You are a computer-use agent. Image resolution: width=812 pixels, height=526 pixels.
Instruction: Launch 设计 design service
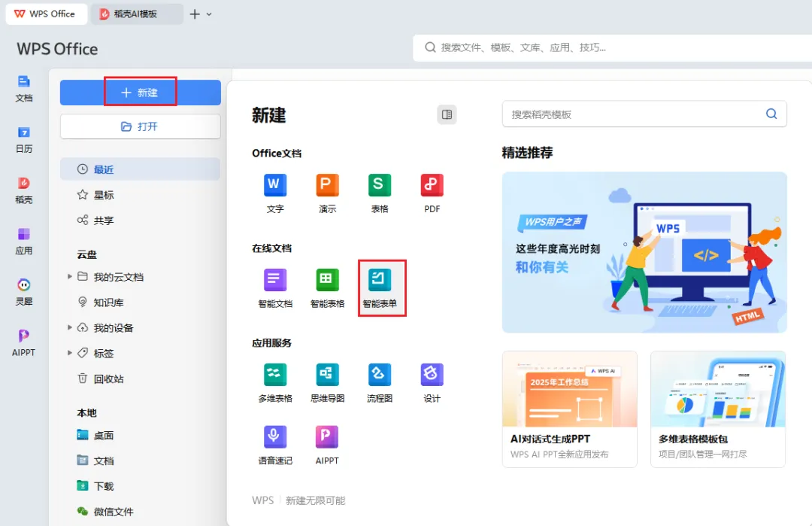432,383
